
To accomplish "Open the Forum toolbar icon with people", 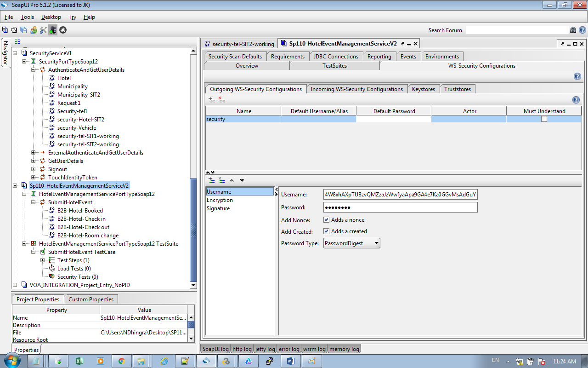I will (34, 30).
